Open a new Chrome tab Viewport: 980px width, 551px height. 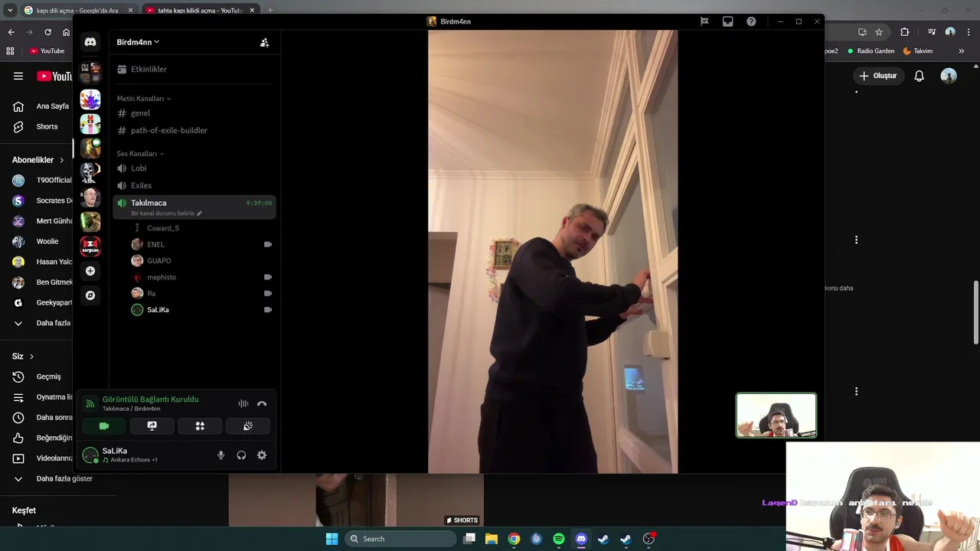click(270, 10)
